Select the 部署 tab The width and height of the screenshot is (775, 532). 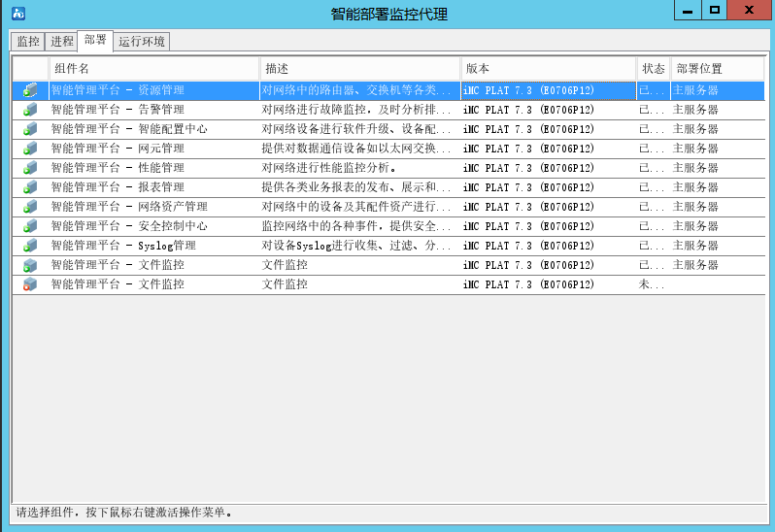(x=95, y=40)
